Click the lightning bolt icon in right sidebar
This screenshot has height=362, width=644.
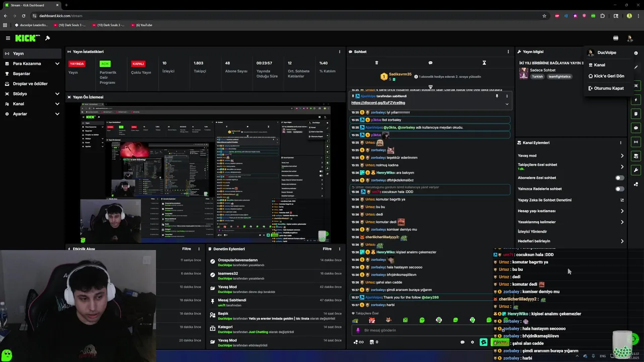point(636,100)
